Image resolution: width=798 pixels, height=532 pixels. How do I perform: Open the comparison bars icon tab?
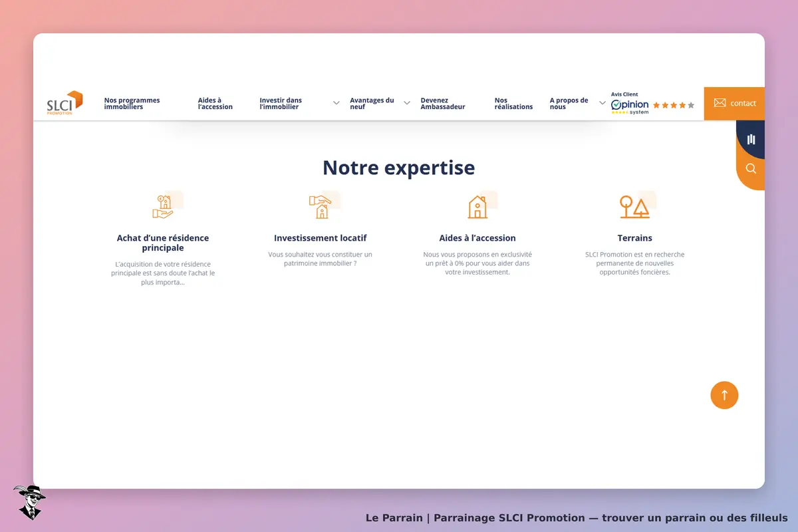(751, 139)
